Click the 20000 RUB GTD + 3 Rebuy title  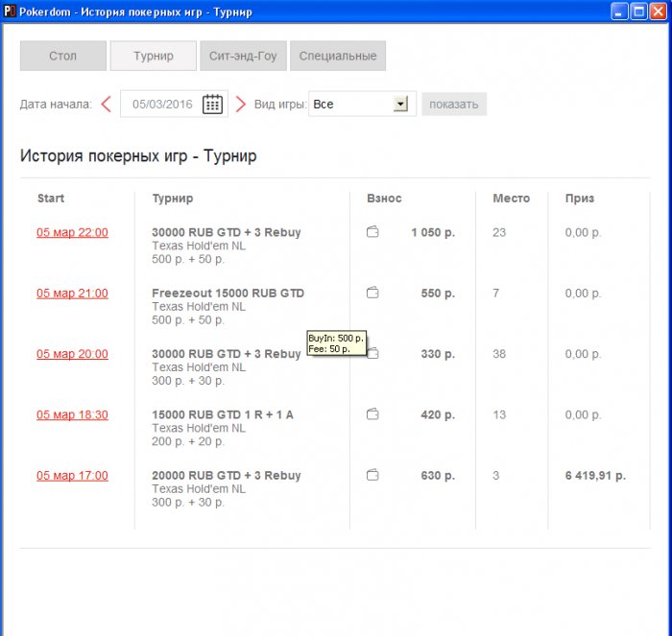pyautogui.click(x=227, y=476)
